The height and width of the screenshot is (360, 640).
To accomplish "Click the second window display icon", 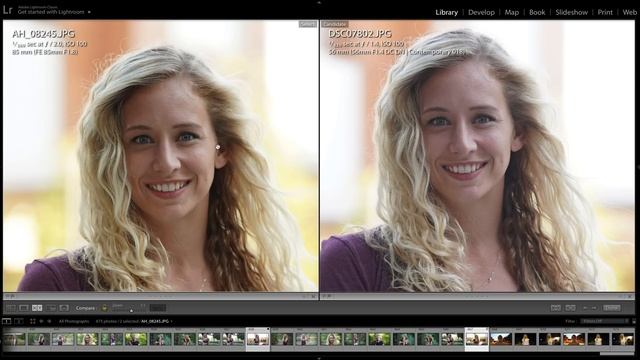I will pyautogui.click(x=19, y=321).
